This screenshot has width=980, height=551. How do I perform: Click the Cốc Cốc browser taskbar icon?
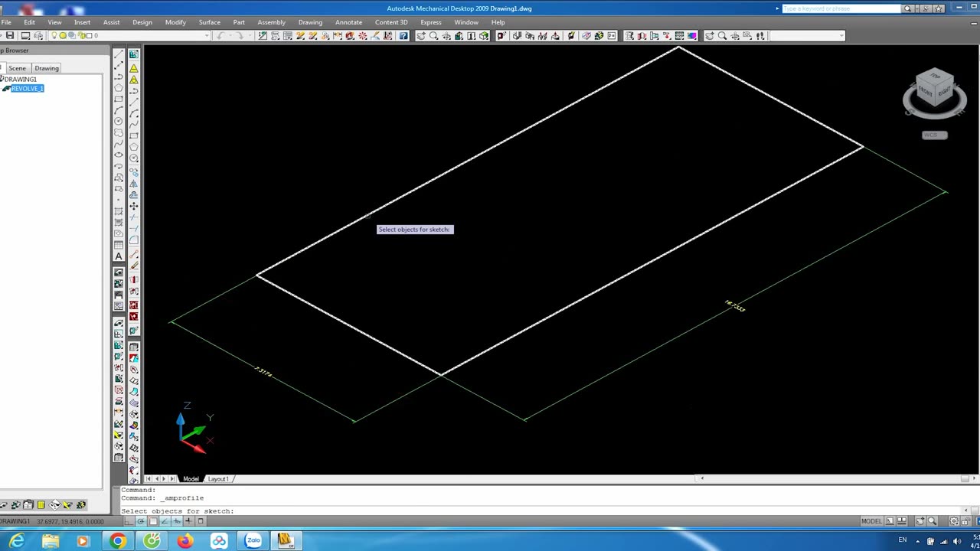click(152, 541)
